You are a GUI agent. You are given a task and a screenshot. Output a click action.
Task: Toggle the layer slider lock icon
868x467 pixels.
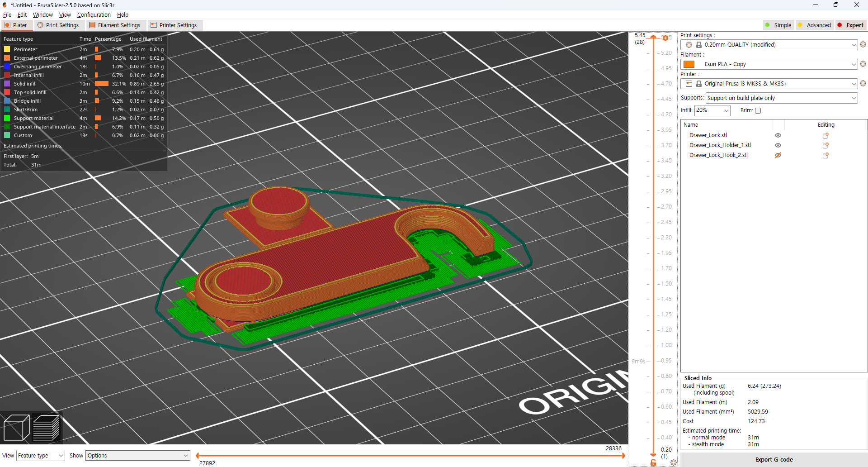[x=653, y=462]
